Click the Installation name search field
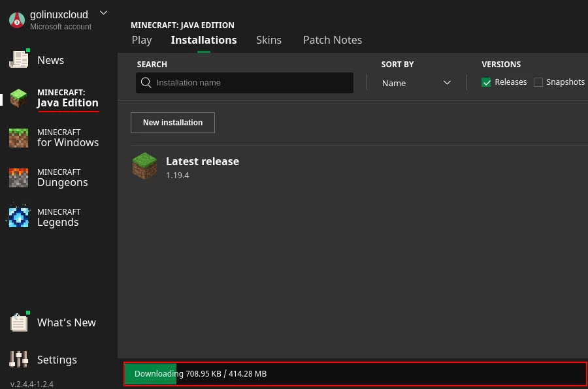Image resolution: width=588 pixels, height=389 pixels. [252, 83]
